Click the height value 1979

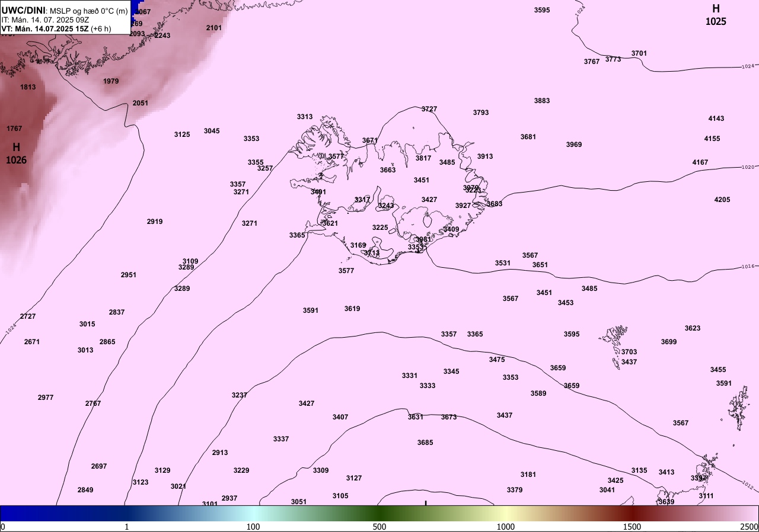pyautogui.click(x=111, y=81)
